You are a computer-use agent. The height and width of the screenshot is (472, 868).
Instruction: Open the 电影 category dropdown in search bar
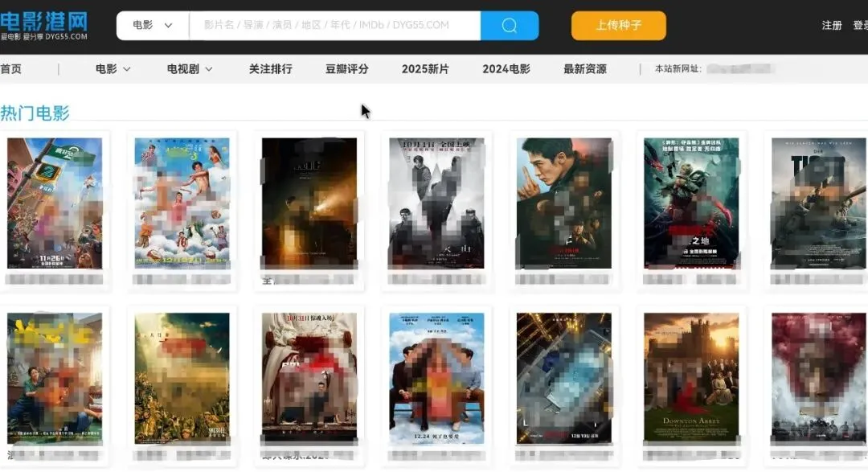point(153,26)
